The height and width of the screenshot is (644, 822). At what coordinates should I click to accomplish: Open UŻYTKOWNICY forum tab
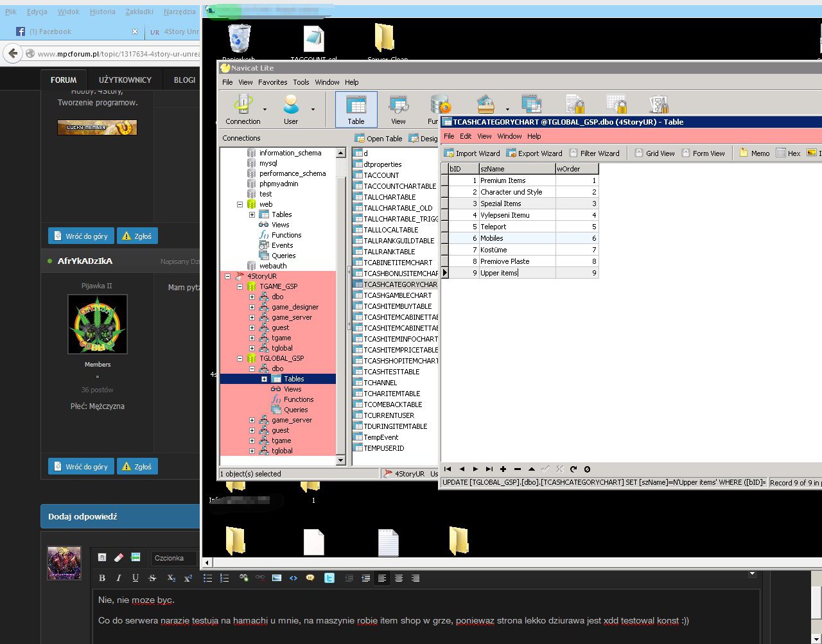click(125, 80)
